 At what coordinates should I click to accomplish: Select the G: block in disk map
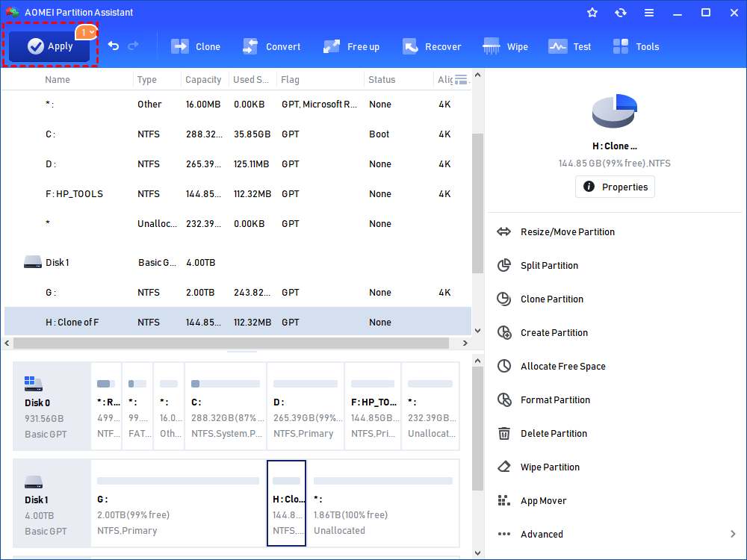(x=178, y=503)
